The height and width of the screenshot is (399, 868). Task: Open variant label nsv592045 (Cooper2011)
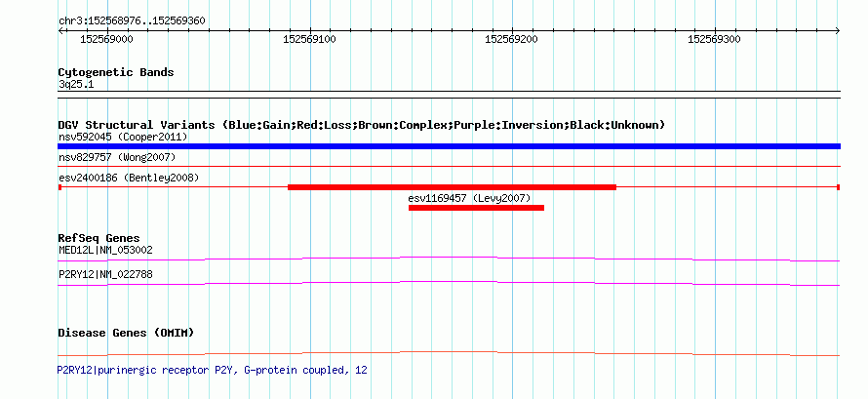pos(123,137)
